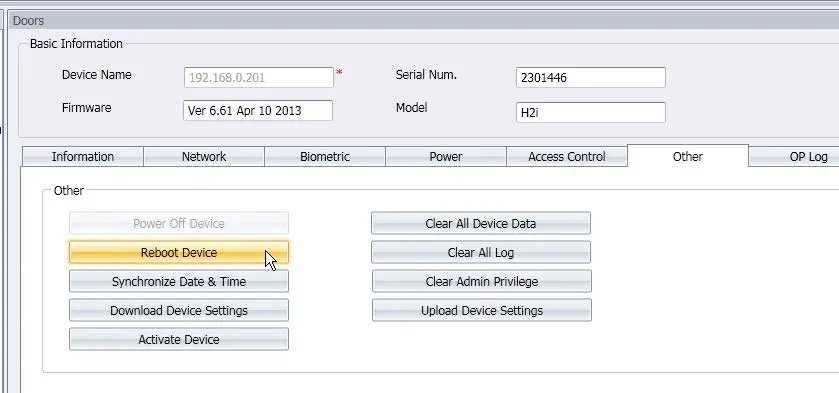Click the Firmware label
This screenshot has width=839, height=393.
(x=87, y=108)
